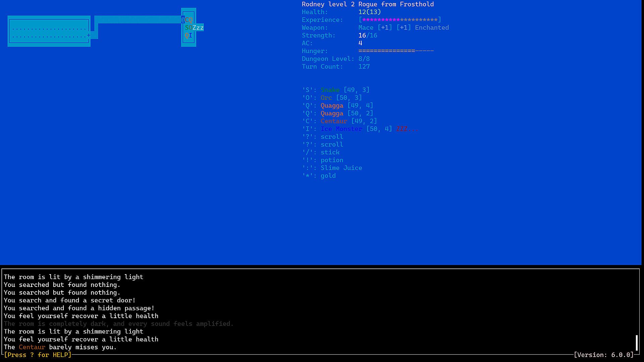Click the blue Ice Monster 'I' glyph
Screen dimensions: 644x362
point(191,35)
